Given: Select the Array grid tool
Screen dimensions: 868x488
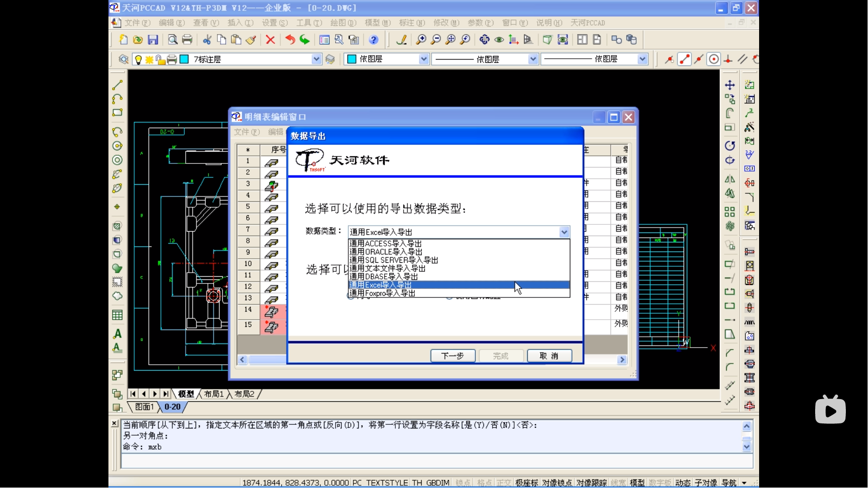Looking at the screenshot, I should (x=730, y=212).
